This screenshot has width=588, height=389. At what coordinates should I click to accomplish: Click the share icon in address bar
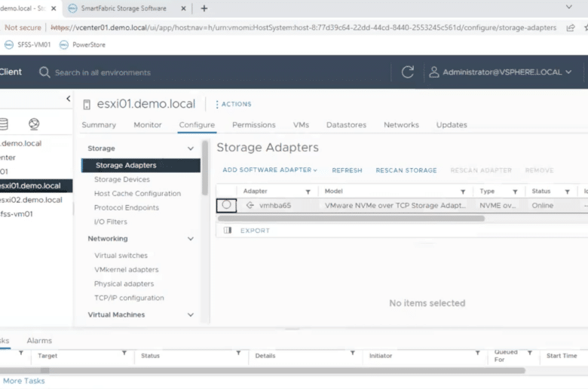[571, 28]
